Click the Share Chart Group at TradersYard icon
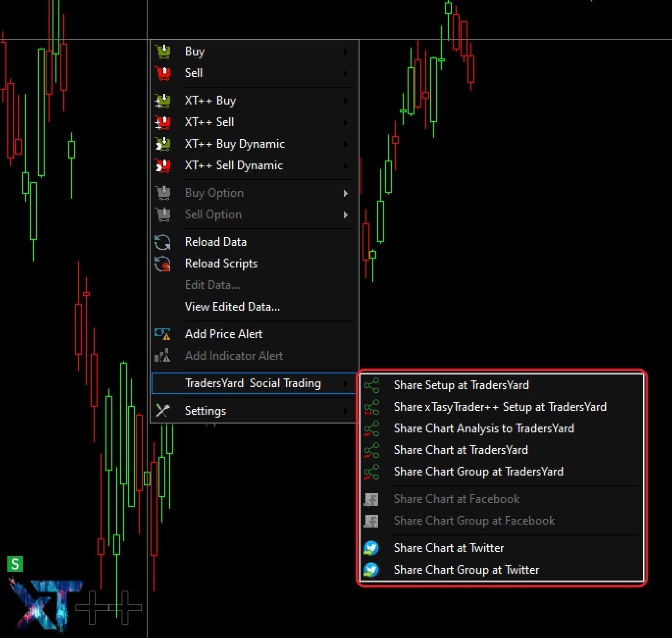Screen dimensions: 672x638 372,472
